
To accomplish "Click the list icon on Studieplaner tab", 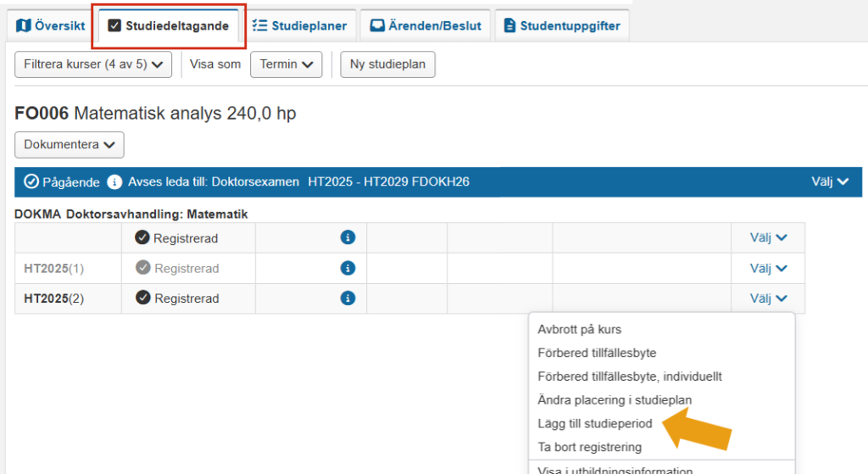I will pyautogui.click(x=259, y=25).
